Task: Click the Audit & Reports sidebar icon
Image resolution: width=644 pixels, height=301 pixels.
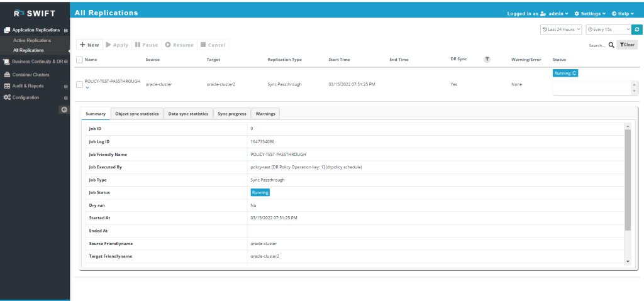Action: click(x=7, y=86)
